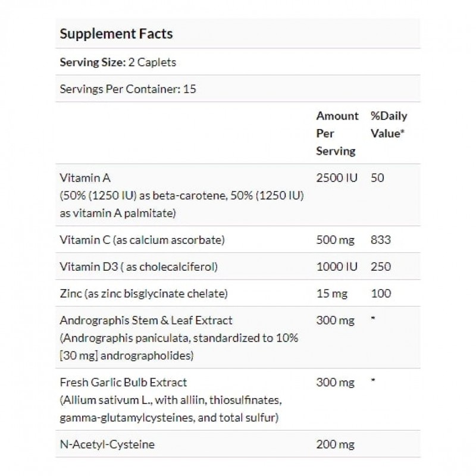Select the Fresh Garlic Bulb Extract name
This screenshot has height=476, width=476.
click(x=123, y=383)
